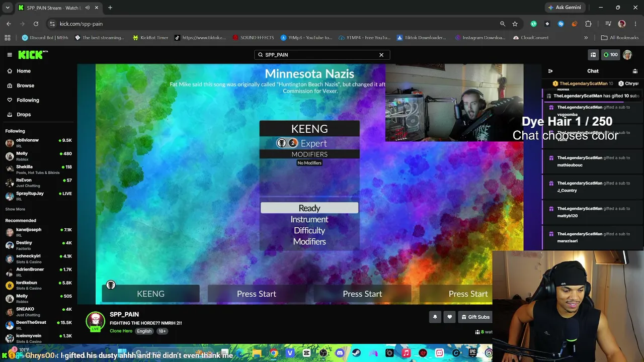Open the All Bookmarks folder
Viewport: 644px width, 362px height.
pyautogui.click(x=620, y=38)
